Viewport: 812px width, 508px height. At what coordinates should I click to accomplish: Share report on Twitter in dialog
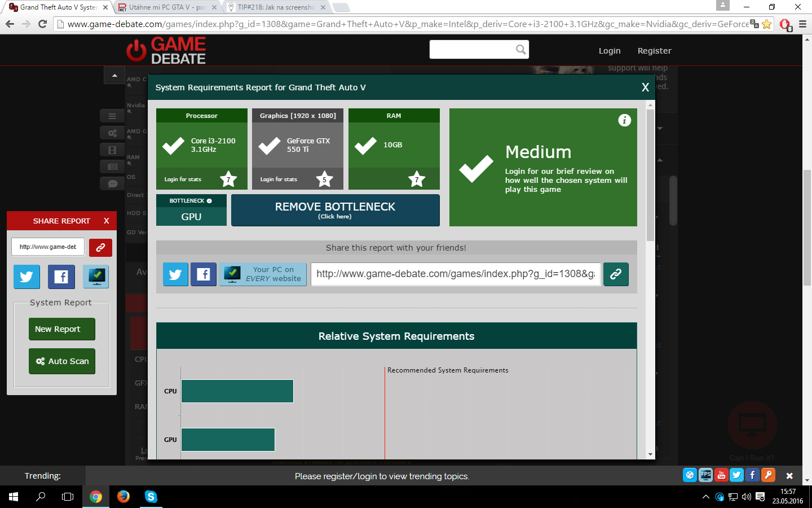tap(175, 274)
